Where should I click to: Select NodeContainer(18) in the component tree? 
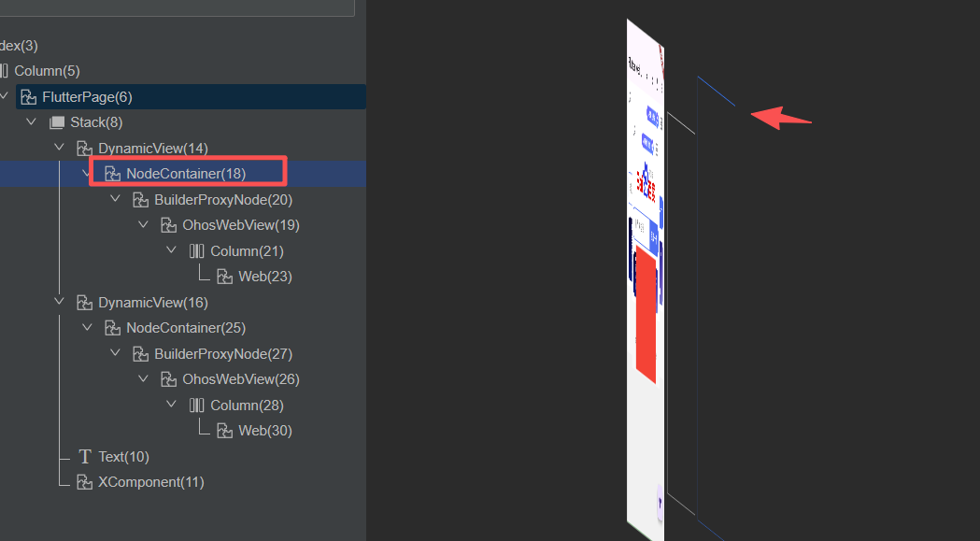tap(185, 174)
